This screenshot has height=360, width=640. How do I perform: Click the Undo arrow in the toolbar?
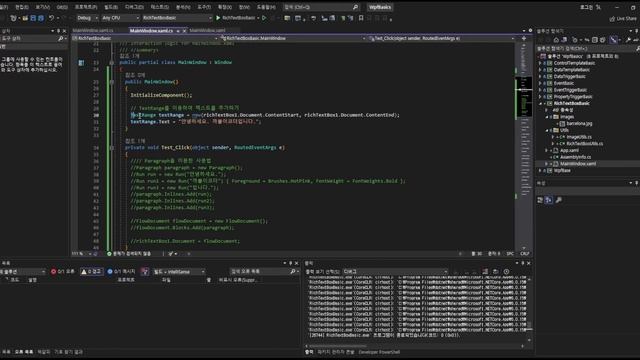tap(51, 18)
